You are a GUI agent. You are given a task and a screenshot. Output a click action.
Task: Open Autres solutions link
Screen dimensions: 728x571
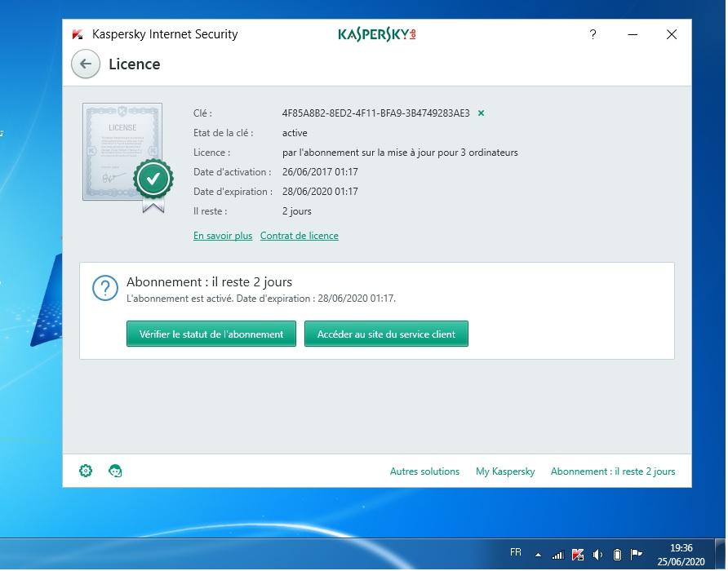pos(425,471)
